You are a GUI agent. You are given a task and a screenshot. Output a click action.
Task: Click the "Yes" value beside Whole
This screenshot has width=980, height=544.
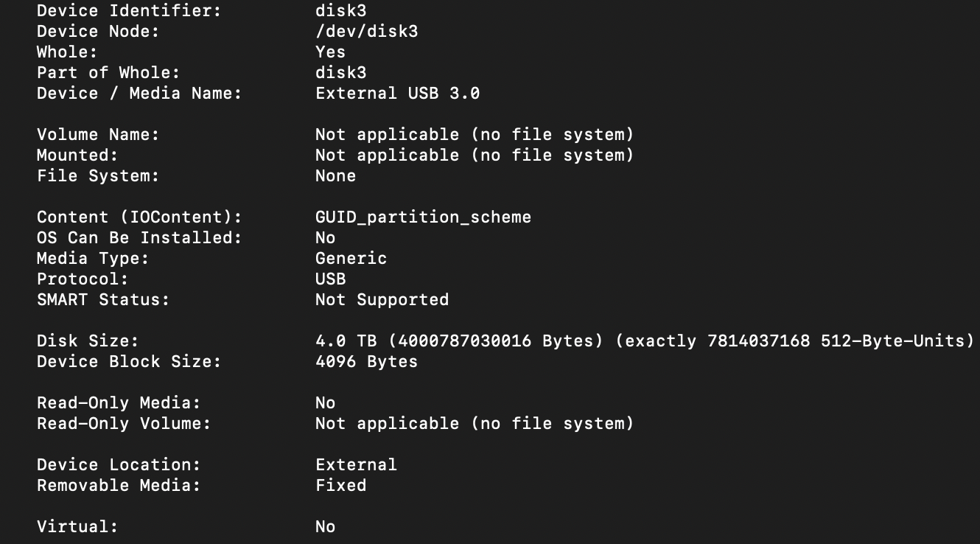click(x=330, y=52)
